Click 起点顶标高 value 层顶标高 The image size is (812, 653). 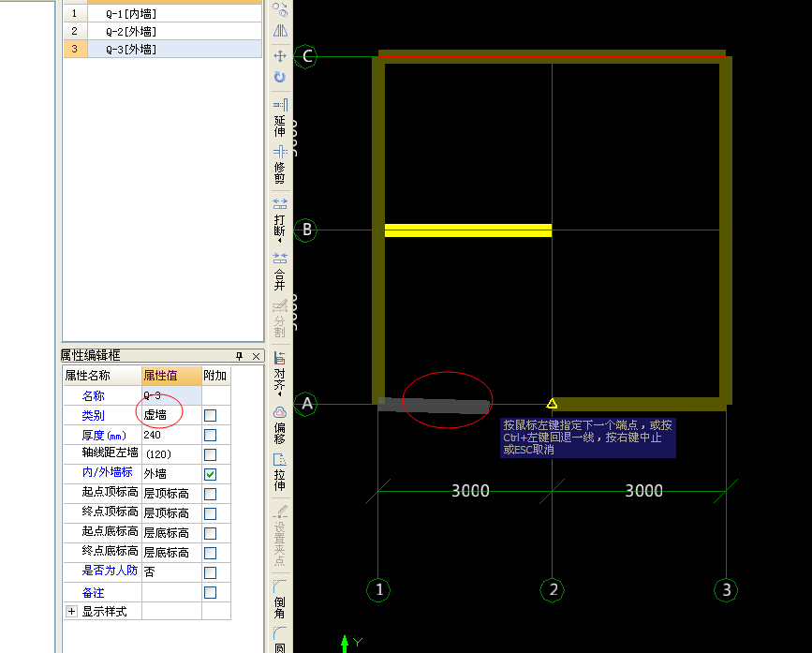click(x=171, y=494)
